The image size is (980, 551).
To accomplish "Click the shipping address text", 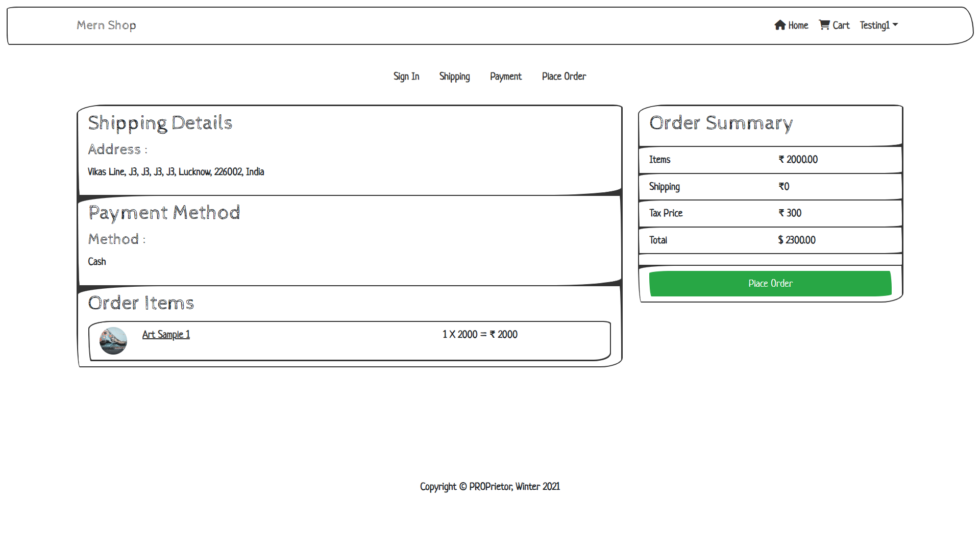I will 176,172.
